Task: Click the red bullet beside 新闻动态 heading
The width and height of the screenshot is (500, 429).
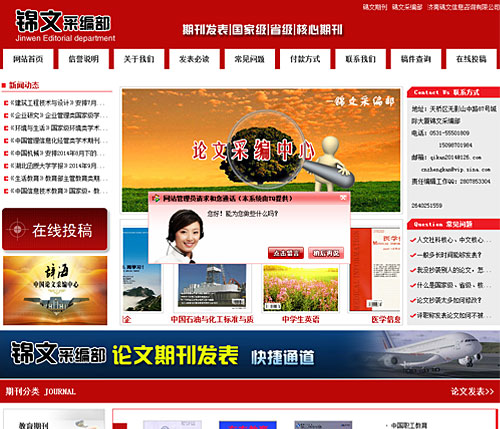Action: click(4, 85)
